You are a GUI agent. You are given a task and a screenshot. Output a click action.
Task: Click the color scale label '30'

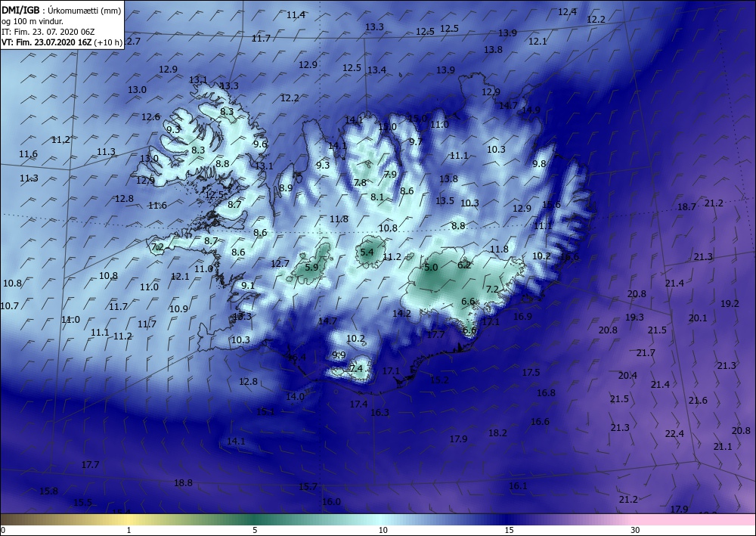point(635,530)
